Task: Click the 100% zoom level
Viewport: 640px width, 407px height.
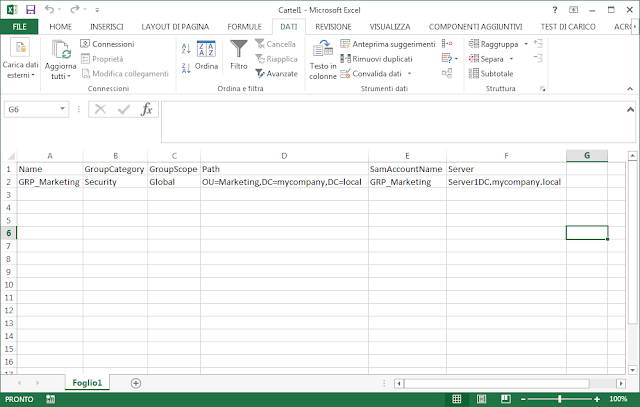Action: (618, 399)
